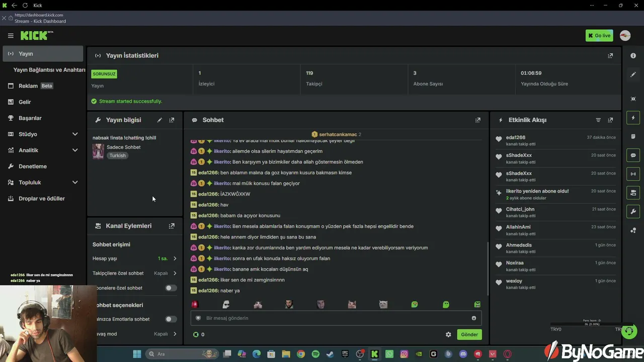Click the pencil edit icon in right sidebar
Image resolution: width=644 pixels, height=362 pixels.
pos(633,74)
